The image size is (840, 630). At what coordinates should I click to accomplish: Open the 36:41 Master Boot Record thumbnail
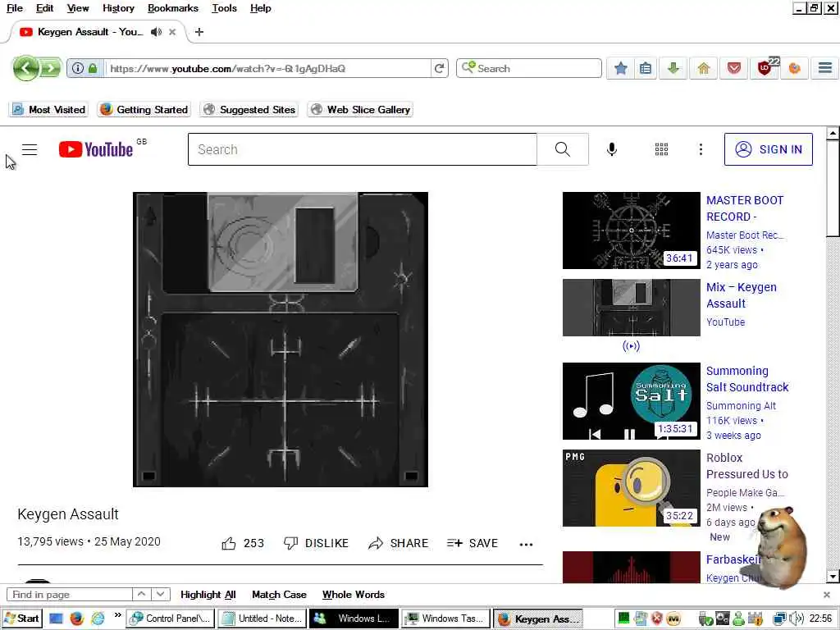631,231
